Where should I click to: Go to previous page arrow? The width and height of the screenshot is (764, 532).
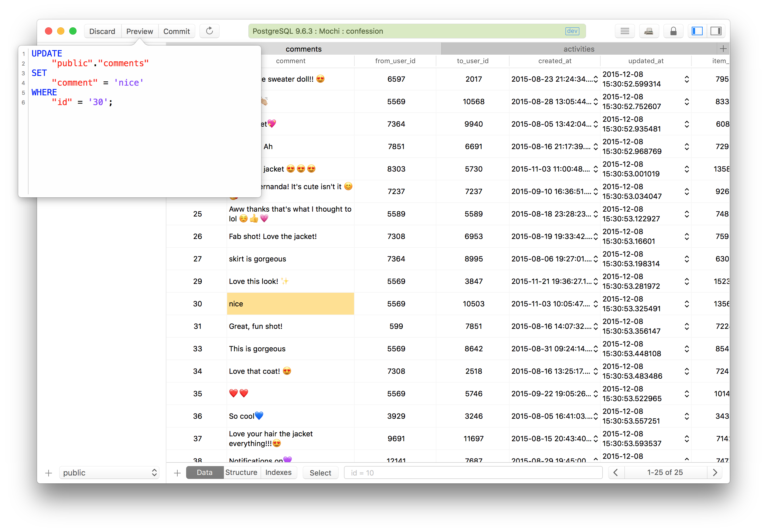pyautogui.click(x=616, y=472)
